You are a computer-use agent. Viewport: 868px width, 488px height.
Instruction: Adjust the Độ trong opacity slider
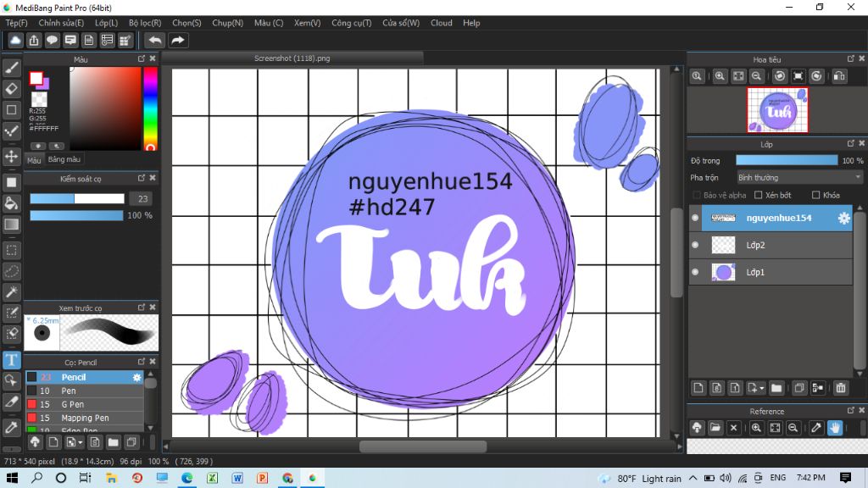coord(787,160)
